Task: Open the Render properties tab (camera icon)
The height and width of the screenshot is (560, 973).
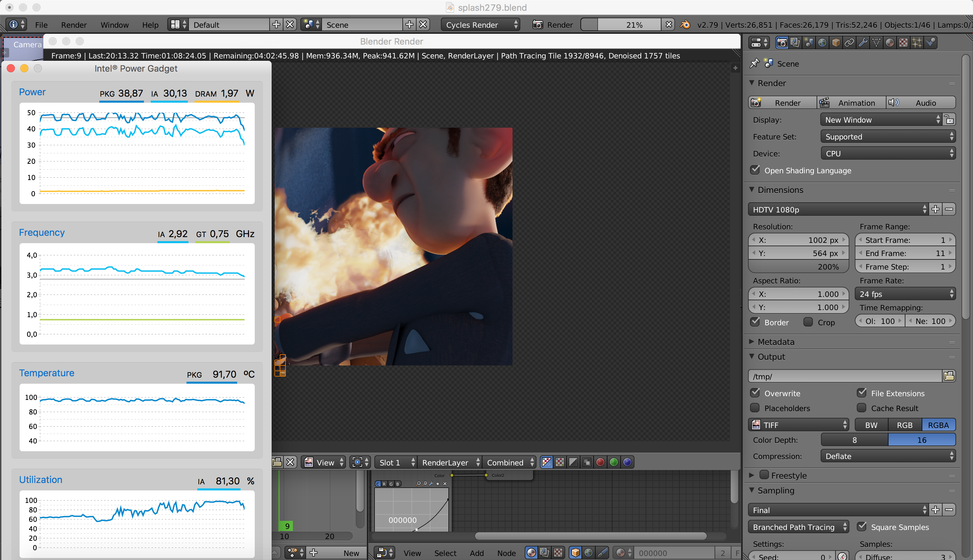Action: pyautogui.click(x=781, y=42)
